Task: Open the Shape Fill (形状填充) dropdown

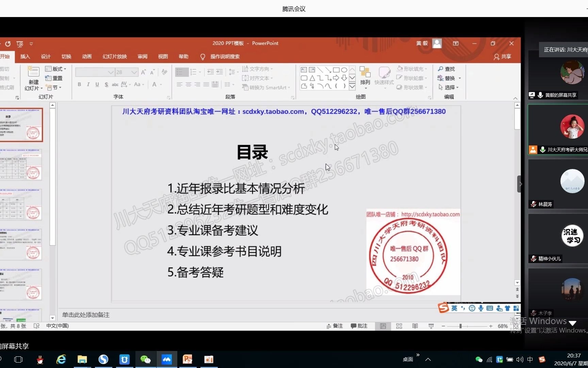Action: click(411, 69)
